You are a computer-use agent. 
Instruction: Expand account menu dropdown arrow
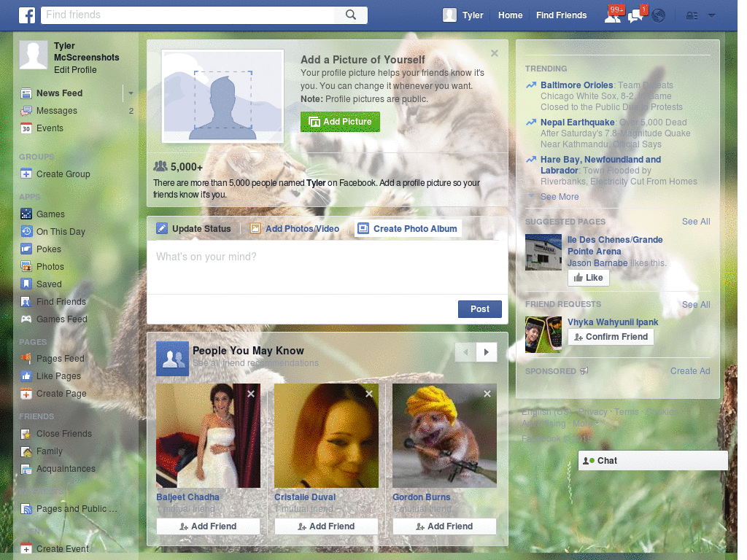pos(712,16)
